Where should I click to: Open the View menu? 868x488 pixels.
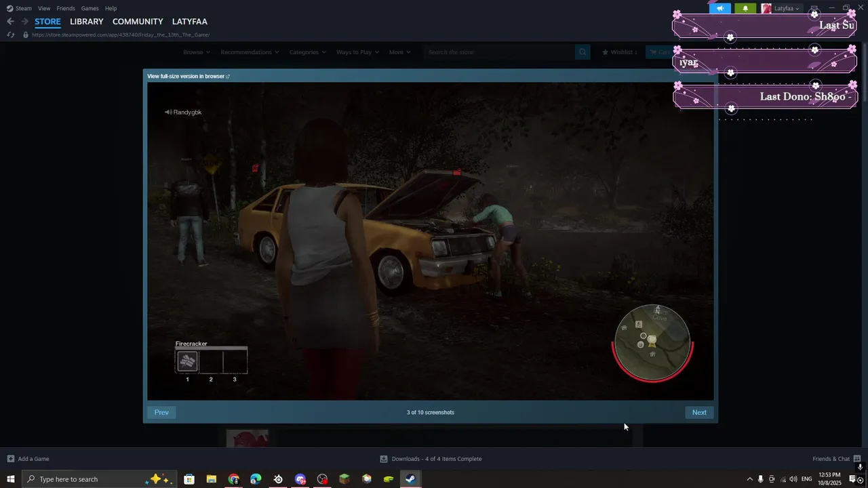(44, 8)
